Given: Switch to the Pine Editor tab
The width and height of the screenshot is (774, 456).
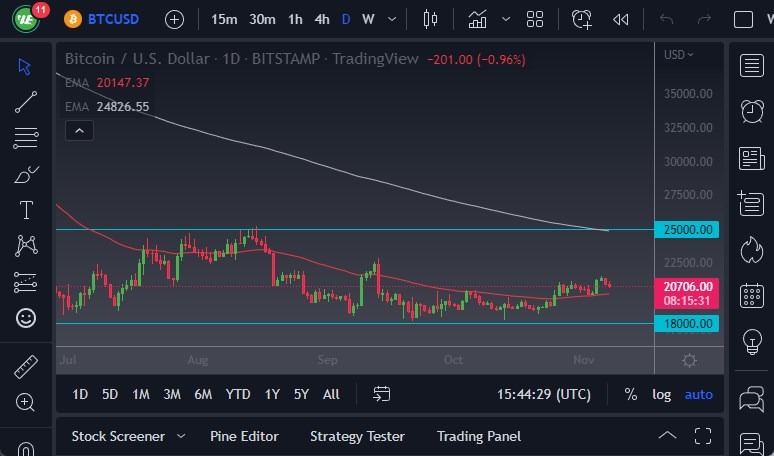Looking at the screenshot, I should pos(244,436).
